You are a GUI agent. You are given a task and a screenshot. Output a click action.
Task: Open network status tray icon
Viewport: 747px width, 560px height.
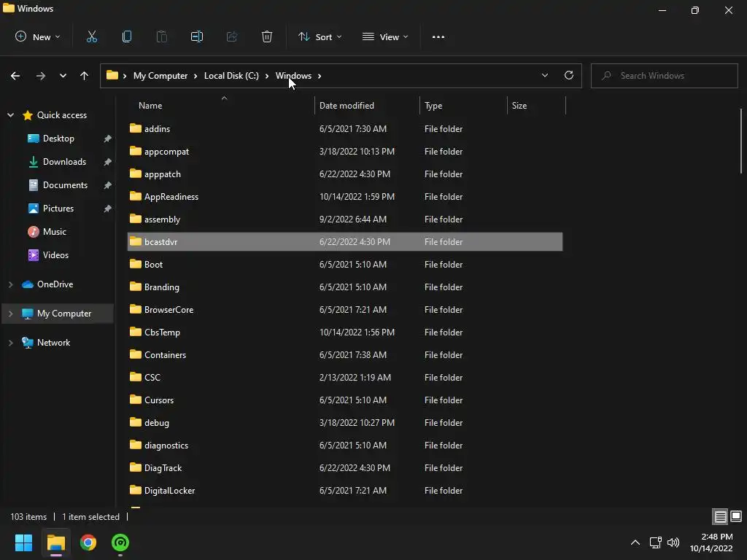tap(656, 542)
